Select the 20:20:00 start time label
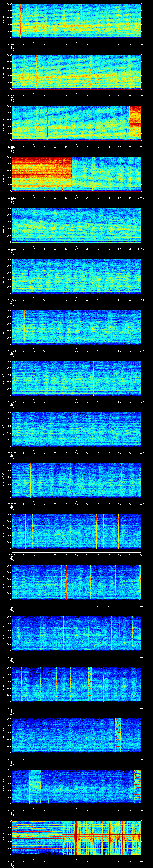Viewport: 153px width, 868px height. (x=12, y=249)
